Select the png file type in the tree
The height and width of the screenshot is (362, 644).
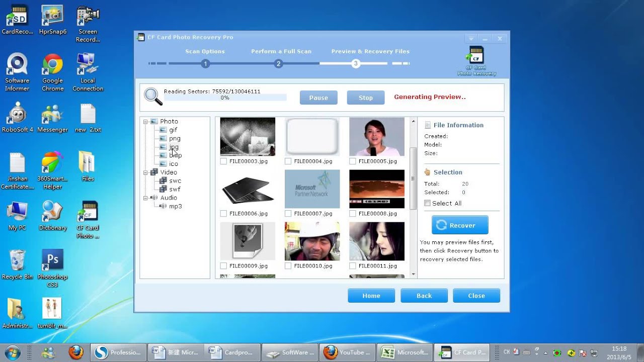(x=175, y=138)
